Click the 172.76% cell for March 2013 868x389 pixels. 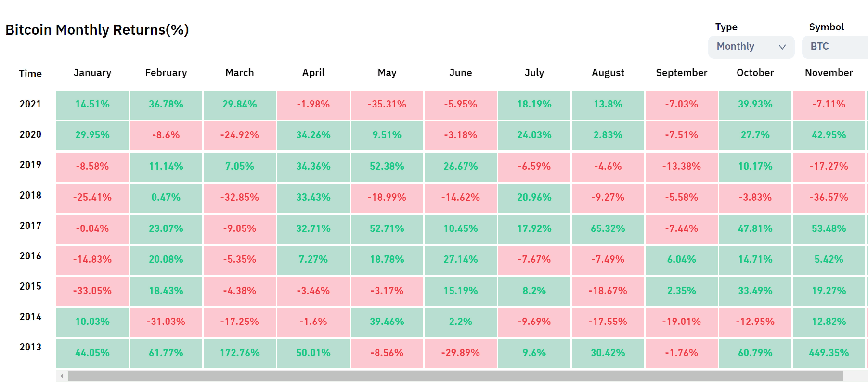[x=240, y=353]
